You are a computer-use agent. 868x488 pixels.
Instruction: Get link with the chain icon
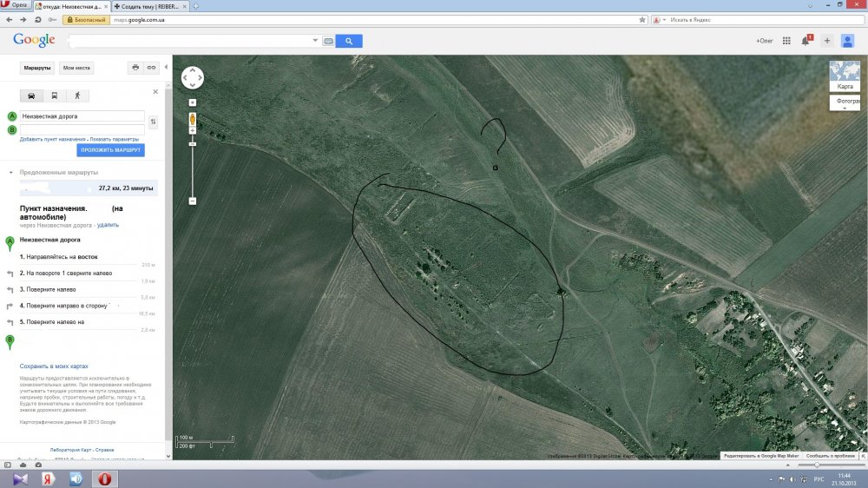coord(151,68)
